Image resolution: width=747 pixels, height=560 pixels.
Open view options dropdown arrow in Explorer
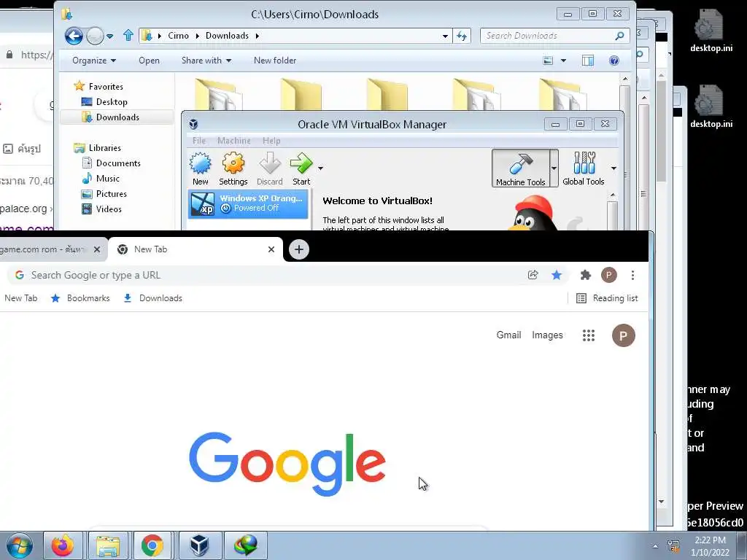pyautogui.click(x=564, y=61)
